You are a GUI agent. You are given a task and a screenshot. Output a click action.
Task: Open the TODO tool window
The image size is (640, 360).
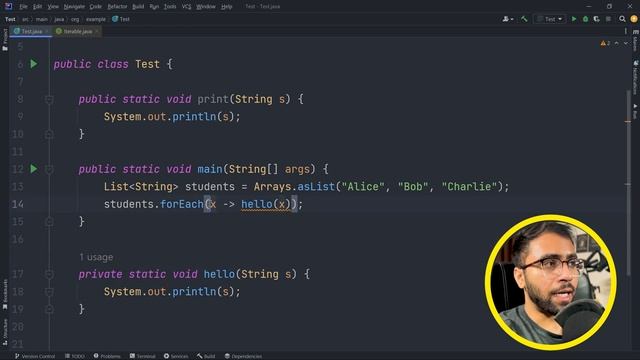pos(75,356)
